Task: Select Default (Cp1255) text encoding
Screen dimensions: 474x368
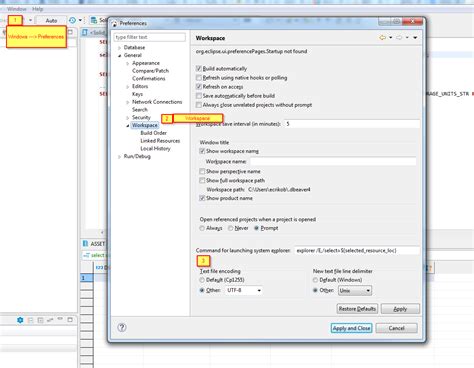Action: point(202,280)
